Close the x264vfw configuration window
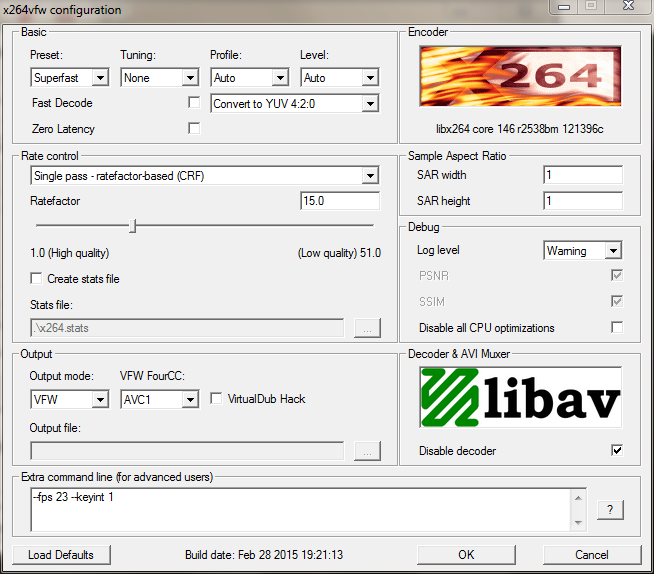Image resolution: width=654 pixels, height=574 pixels. (629, 6)
